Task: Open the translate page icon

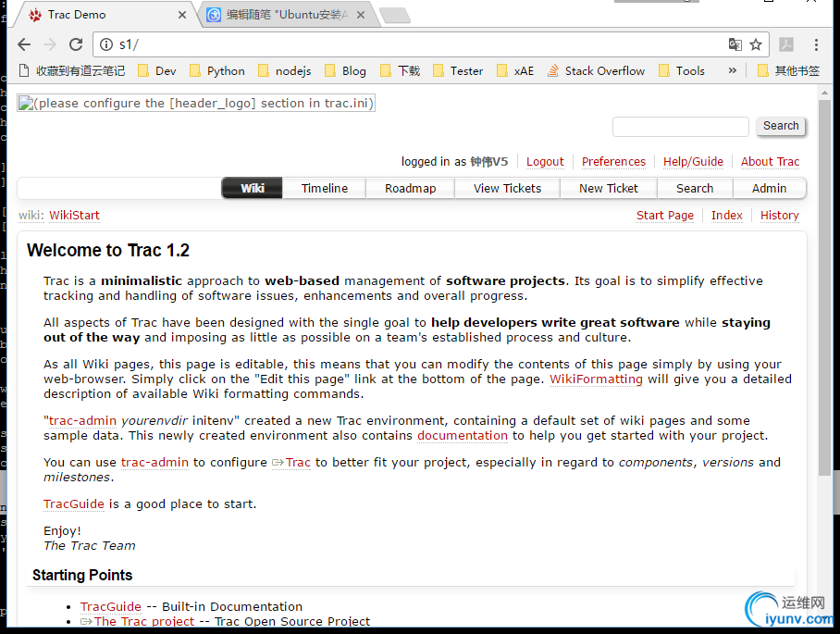Action: coord(735,44)
